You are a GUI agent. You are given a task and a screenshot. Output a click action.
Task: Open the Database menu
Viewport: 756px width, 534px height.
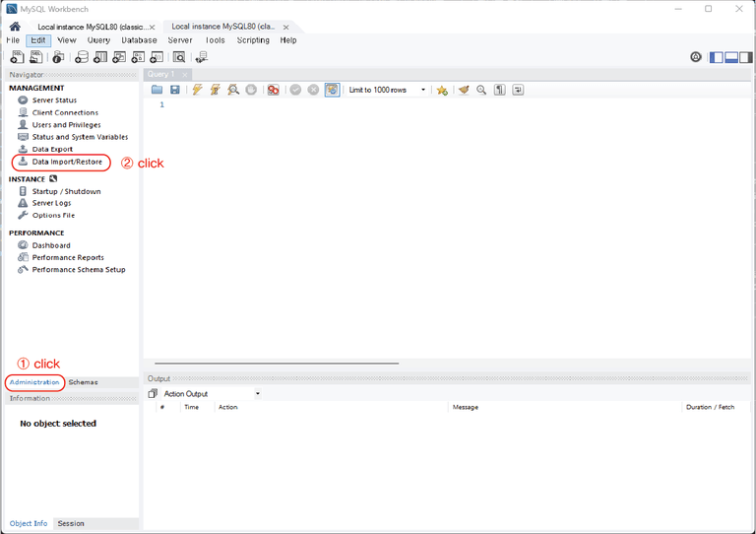139,40
